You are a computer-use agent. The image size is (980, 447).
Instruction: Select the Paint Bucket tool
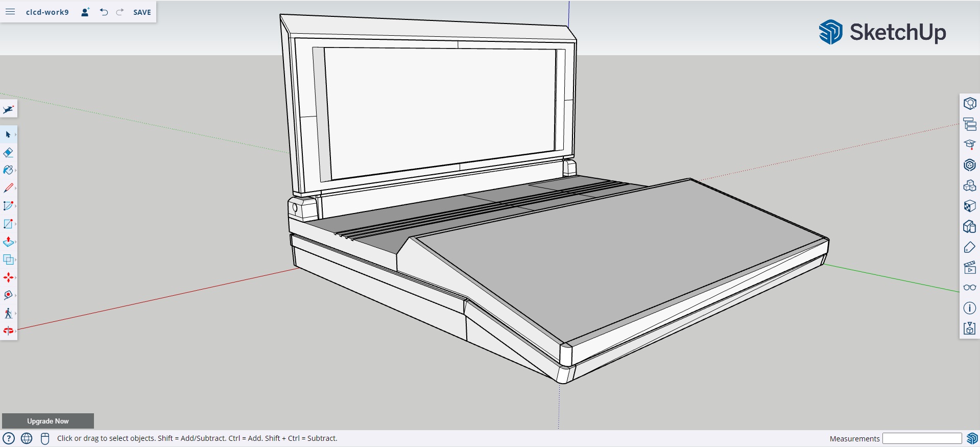coord(8,170)
